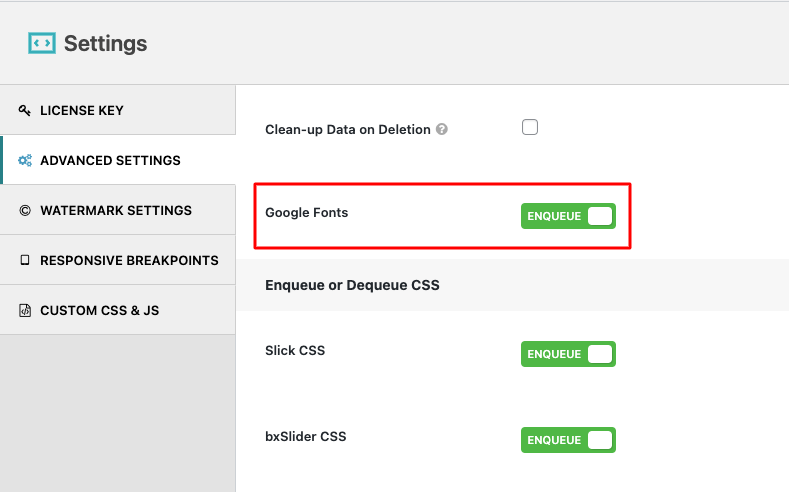Click the gears icon beside Advanced Settings
The height and width of the screenshot is (492, 789).
point(25,160)
